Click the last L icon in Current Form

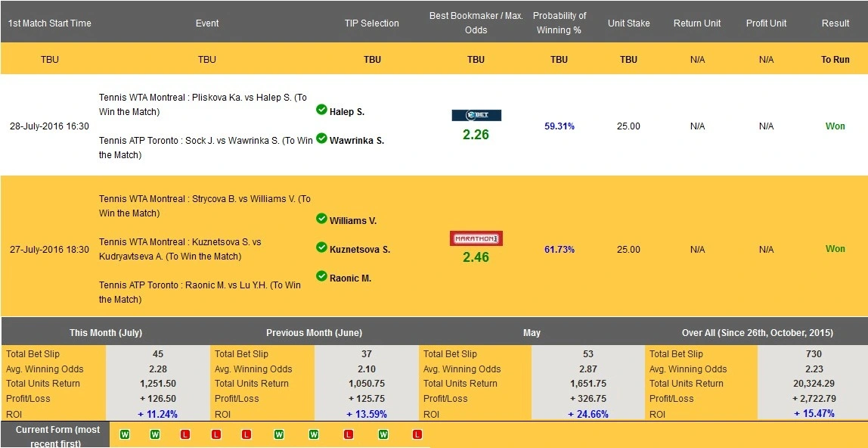[417, 434]
